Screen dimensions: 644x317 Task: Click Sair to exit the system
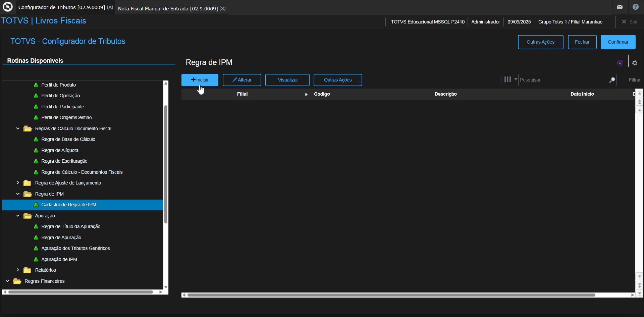click(x=630, y=22)
